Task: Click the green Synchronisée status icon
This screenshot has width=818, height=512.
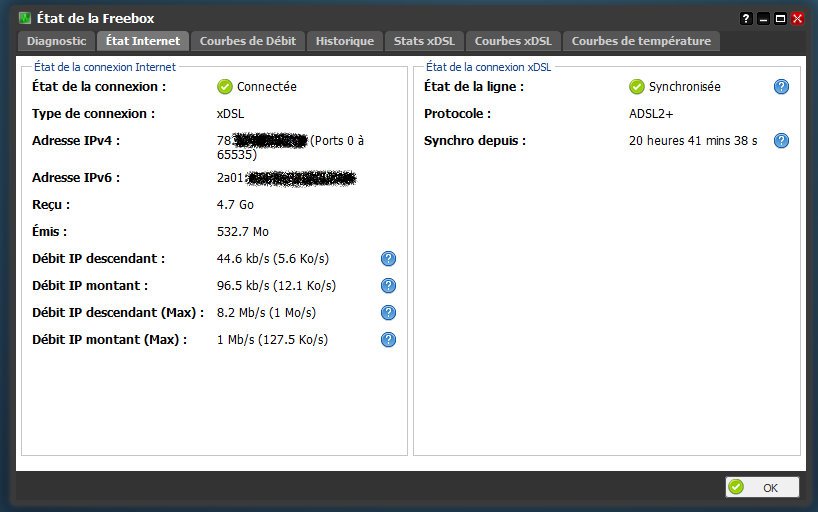Action: (636, 87)
